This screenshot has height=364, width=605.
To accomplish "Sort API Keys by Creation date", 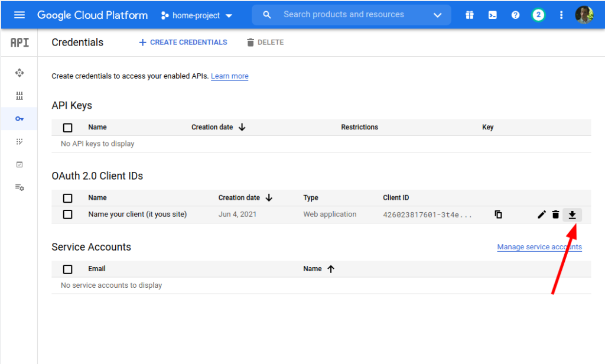I will pos(219,127).
